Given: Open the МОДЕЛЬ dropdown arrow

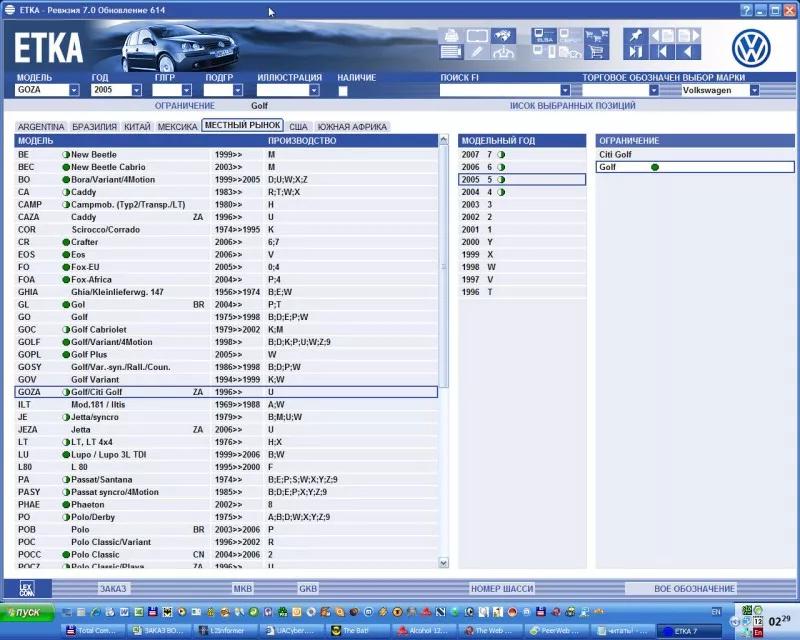Looking at the screenshot, I should point(74,90).
